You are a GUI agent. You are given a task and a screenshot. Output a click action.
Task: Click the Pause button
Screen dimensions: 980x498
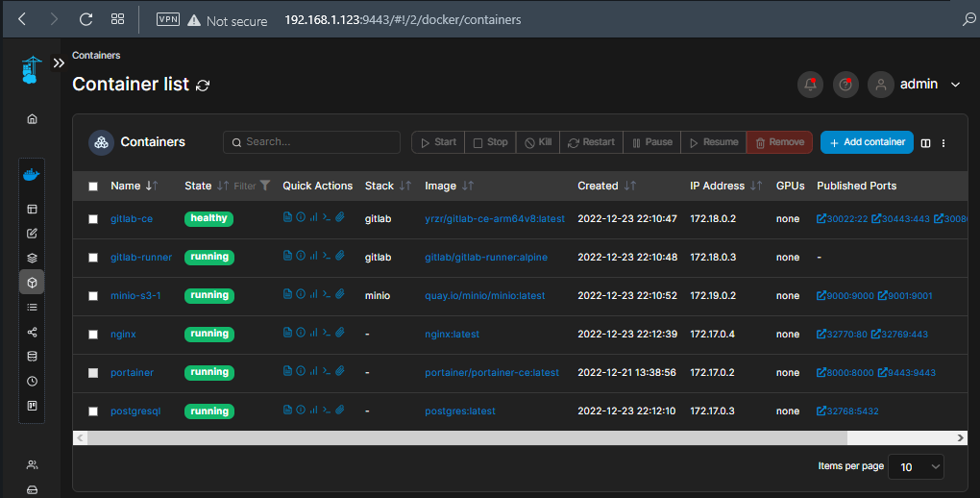pyautogui.click(x=651, y=142)
